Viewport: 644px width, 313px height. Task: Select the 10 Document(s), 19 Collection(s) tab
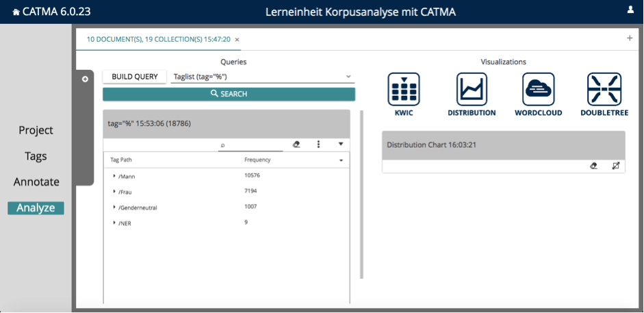(159, 40)
